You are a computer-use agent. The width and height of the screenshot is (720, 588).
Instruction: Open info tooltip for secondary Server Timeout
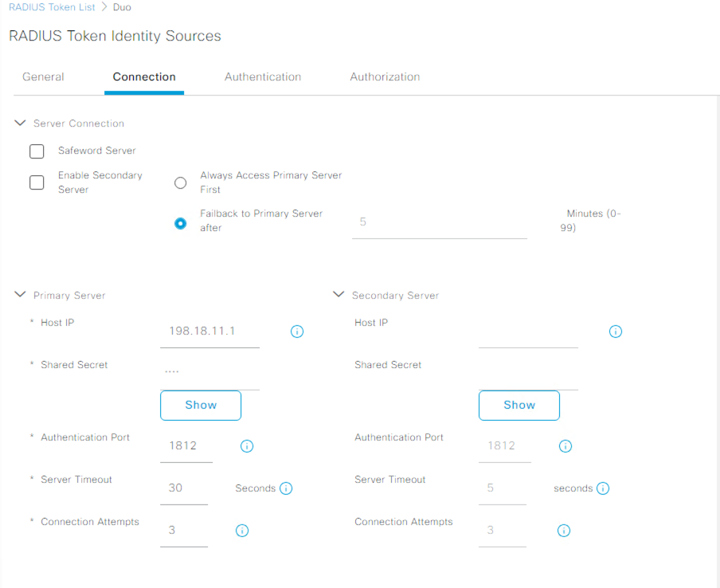point(603,488)
